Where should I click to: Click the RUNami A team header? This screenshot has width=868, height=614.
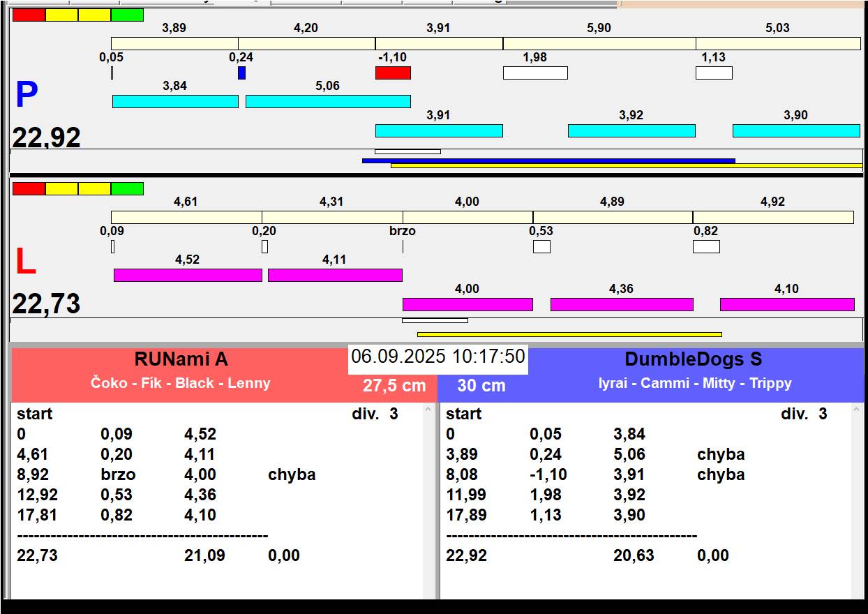coord(181,359)
